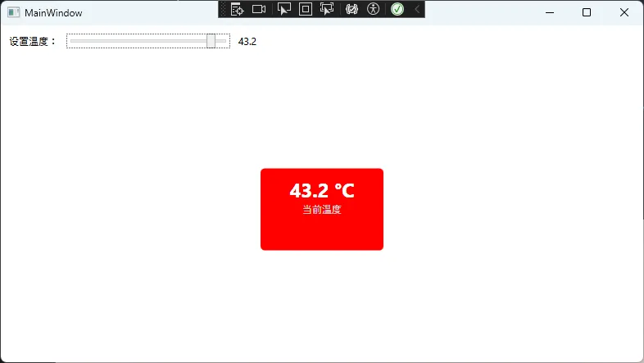
Task: Click the 设置温度 label
Action: pyautogui.click(x=32, y=42)
